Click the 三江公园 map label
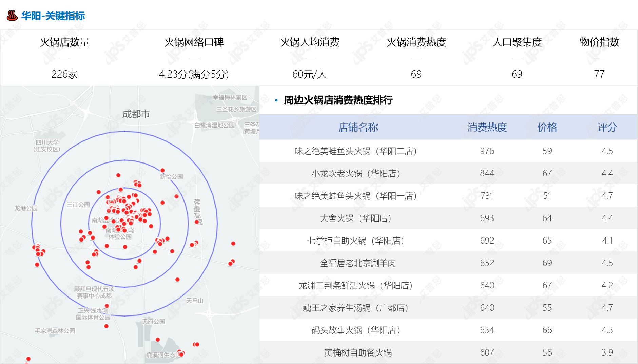Image resolution: width=638 pixels, height=364 pixels. point(78,205)
